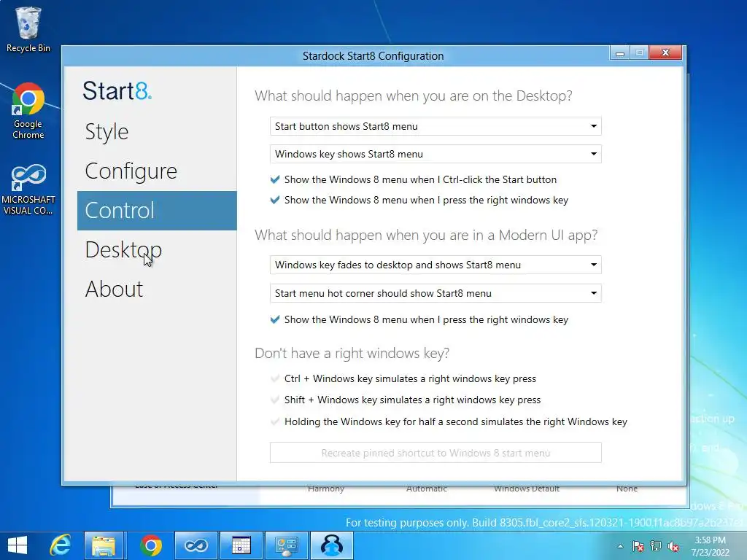This screenshot has width=747, height=560.
Task: Click the Start8 logo in the sidebar
Action: (x=117, y=90)
